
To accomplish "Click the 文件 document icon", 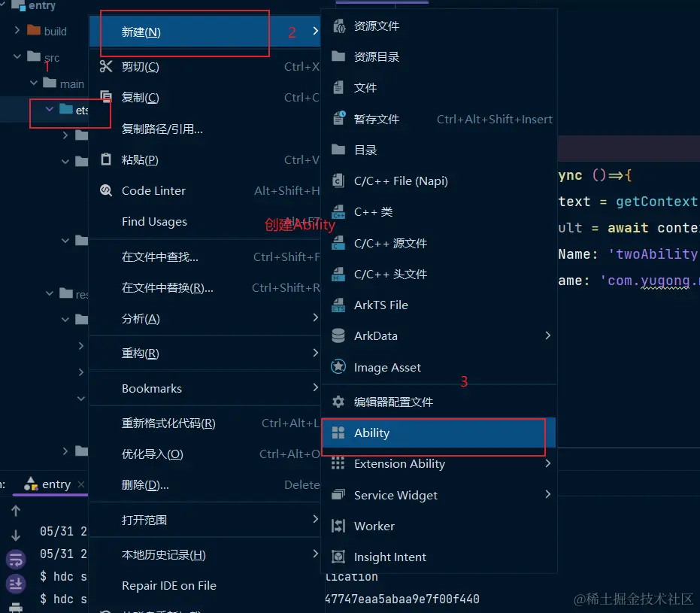I will 338,87.
